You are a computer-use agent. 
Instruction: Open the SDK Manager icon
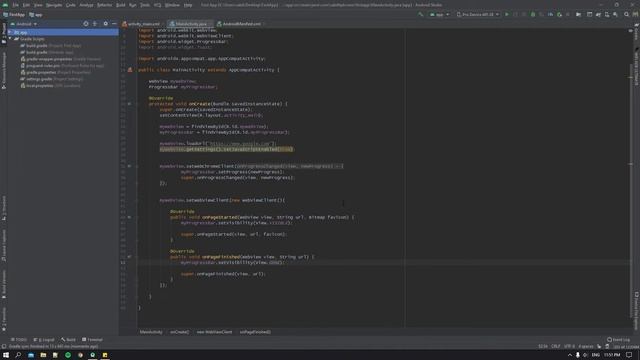coord(616,14)
